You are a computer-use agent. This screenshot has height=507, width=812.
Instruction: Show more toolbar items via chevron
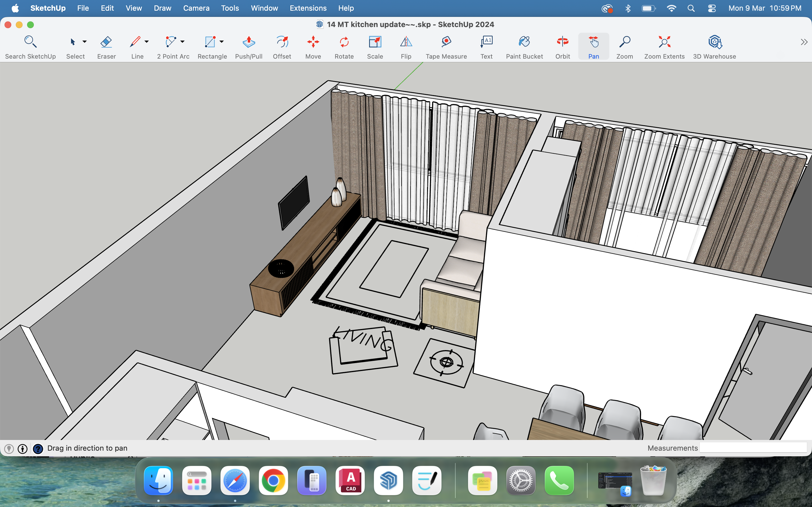[804, 42]
